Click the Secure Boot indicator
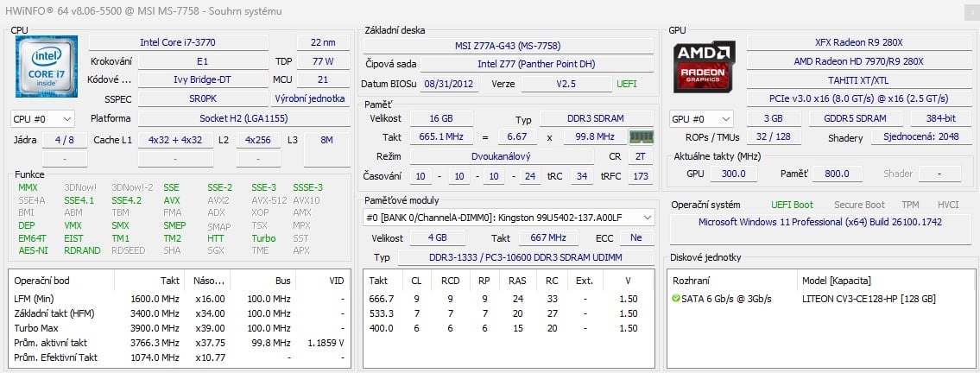The image size is (980, 373). [x=859, y=205]
